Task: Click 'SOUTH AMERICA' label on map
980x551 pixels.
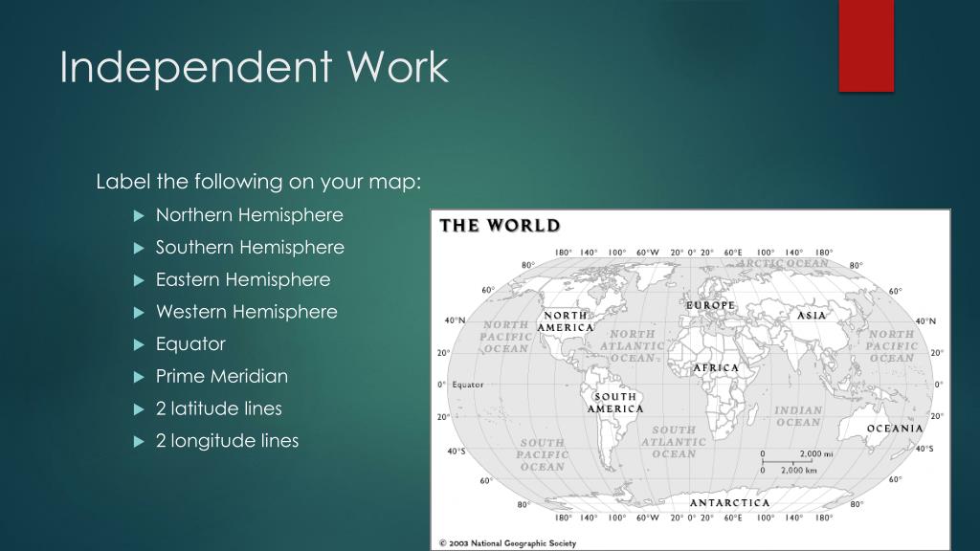Action: tap(615, 403)
